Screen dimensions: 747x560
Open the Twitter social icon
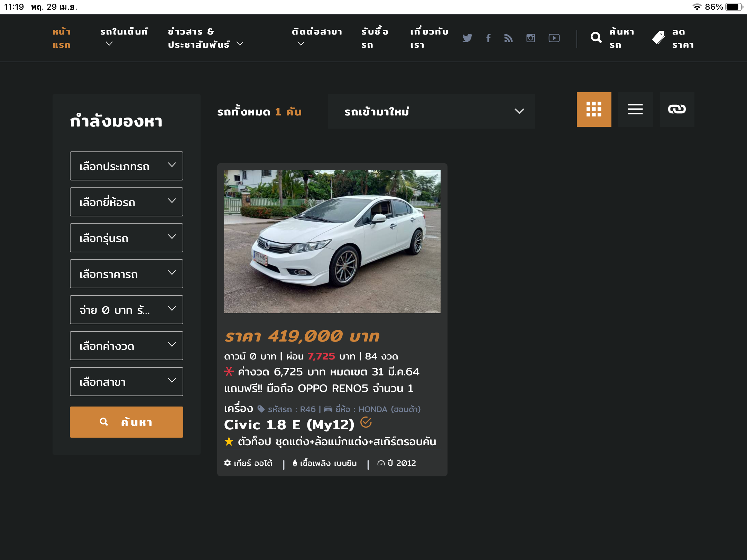(467, 38)
